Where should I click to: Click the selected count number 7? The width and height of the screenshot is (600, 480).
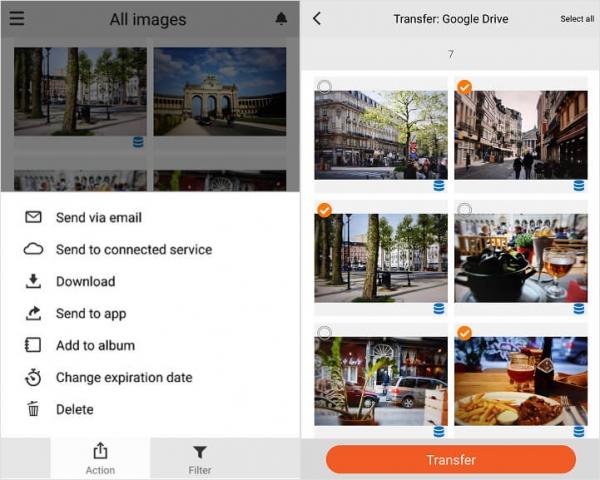[x=451, y=54]
